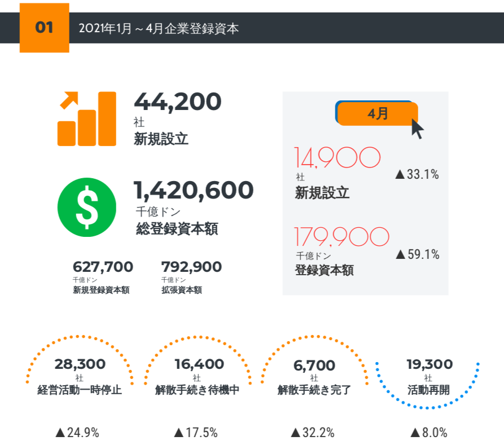Click the mouse cursor arrow icon

pos(417,129)
